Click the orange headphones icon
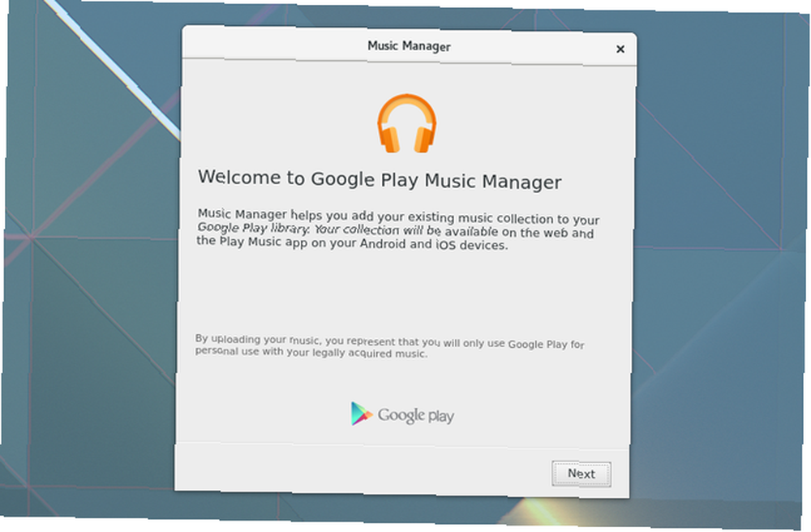This screenshot has height=532, width=811. 406,123
